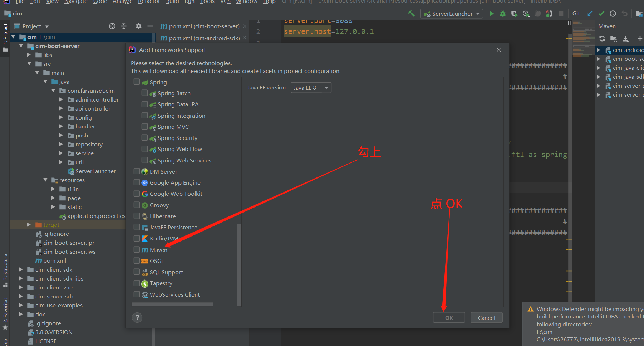The image size is (644, 346).
Task: Add Maven project plus icon
Action: click(x=640, y=39)
